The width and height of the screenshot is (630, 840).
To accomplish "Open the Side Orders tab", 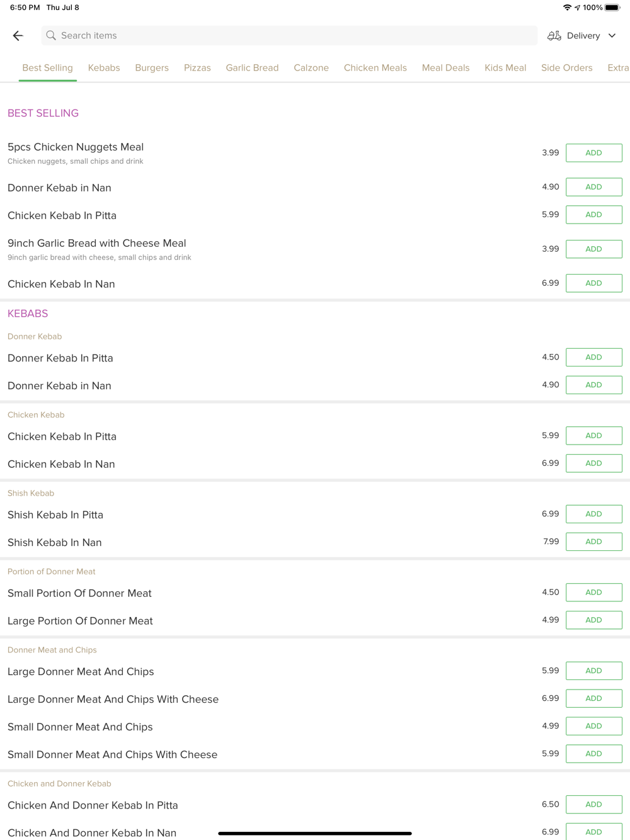I will 566,68.
